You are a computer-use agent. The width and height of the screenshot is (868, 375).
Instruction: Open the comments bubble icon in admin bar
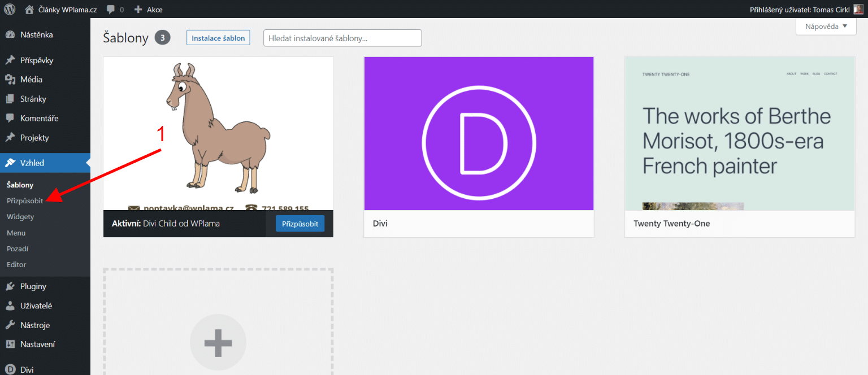coord(111,9)
